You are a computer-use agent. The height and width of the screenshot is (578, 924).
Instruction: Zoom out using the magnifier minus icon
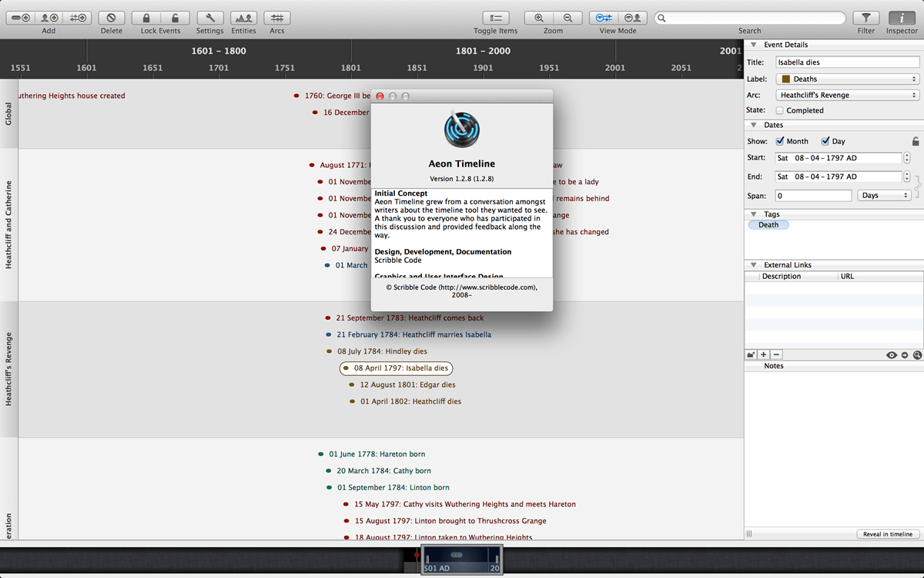pyautogui.click(x=567, y=18)
